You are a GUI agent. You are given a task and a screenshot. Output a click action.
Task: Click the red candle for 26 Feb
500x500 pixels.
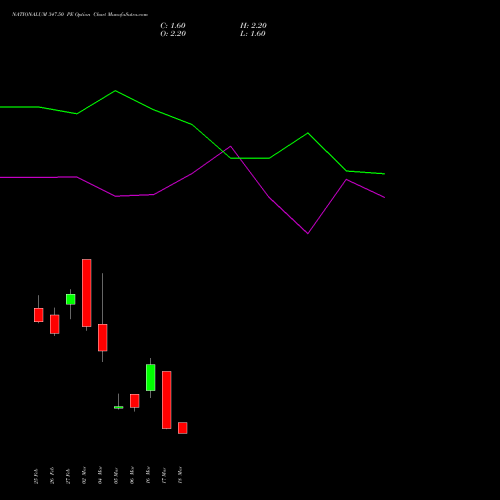point(55,324)
